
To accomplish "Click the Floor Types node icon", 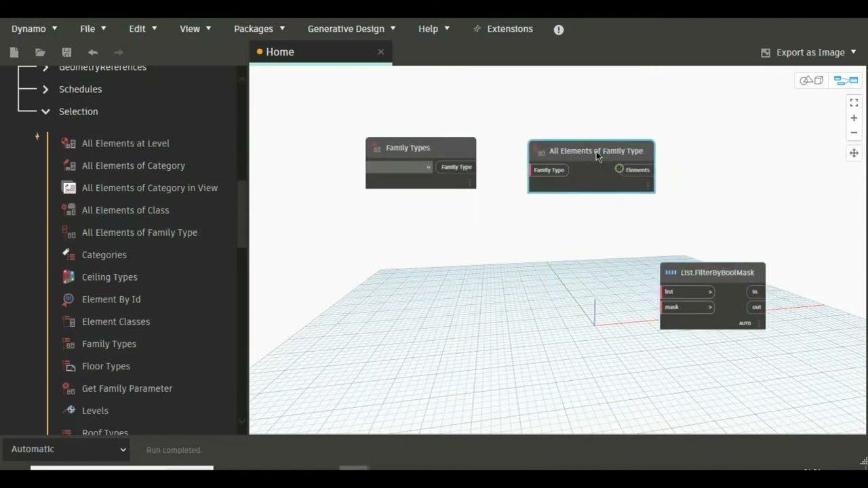I will 68,366.
